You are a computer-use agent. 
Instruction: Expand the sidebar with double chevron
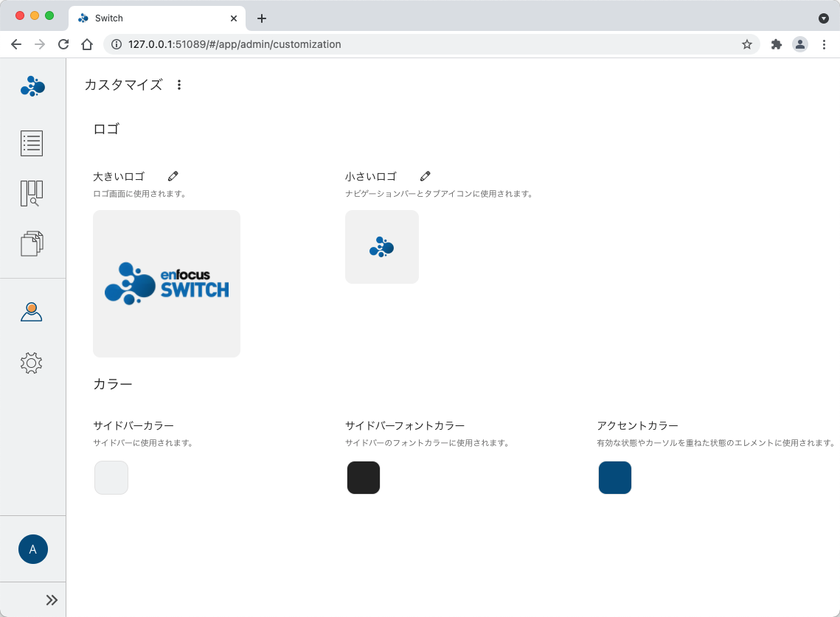[52, 600]
